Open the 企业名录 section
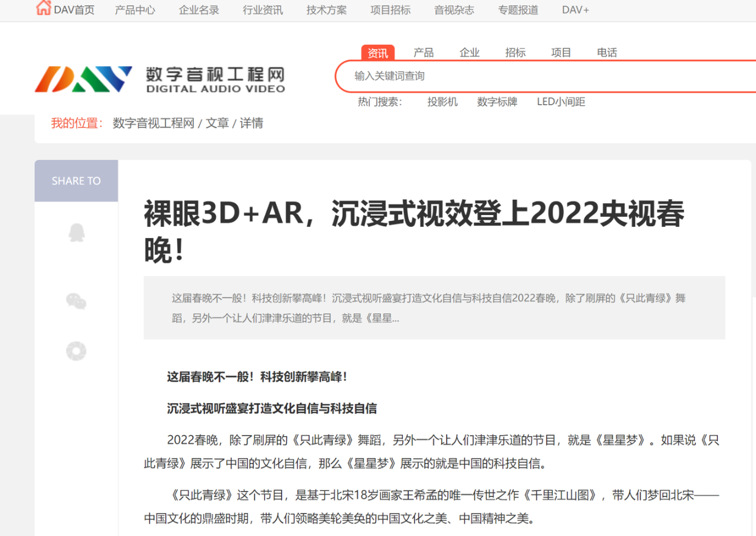Viewport: 756px width, 536px height. click(x=198, y=9)
